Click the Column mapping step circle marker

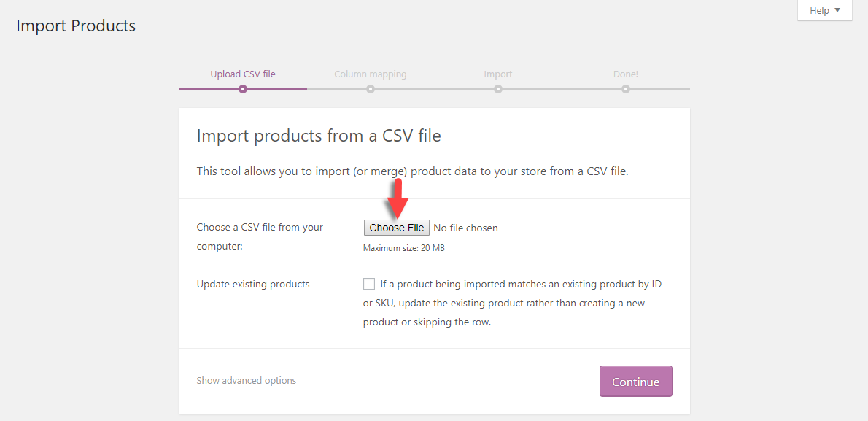[x=371, y=89]
